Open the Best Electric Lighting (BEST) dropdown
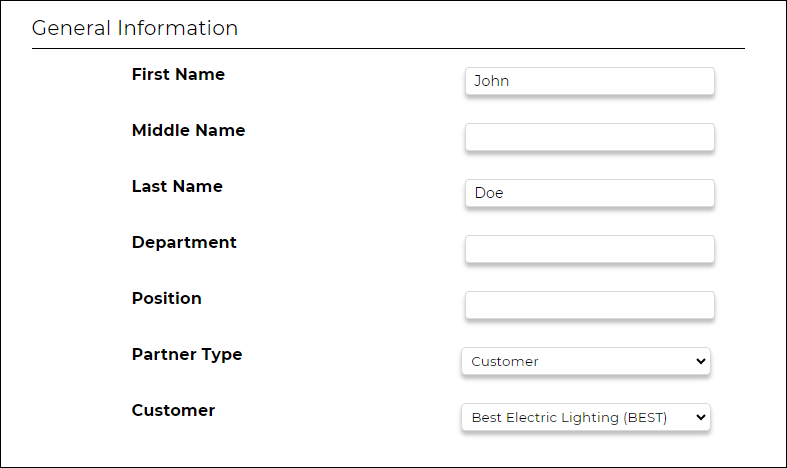 click(x=586, y=417)
